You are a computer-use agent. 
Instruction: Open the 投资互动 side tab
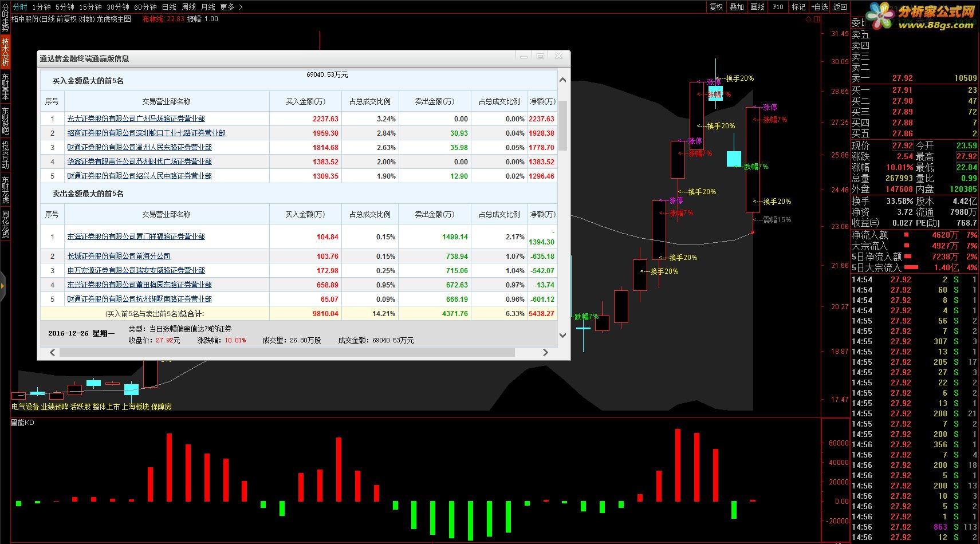tap(5, 155)
